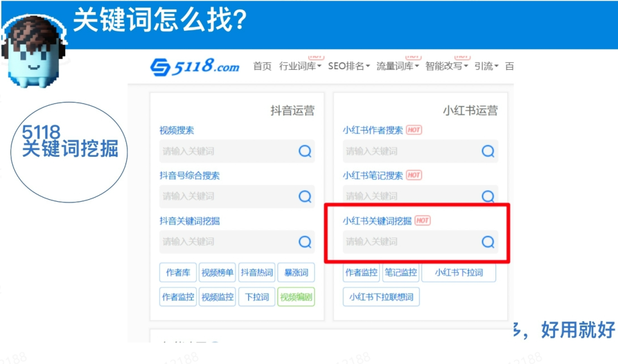The image size is (618, 364).
Task: Click the 视频榜单 button
Action: pos(217,272)
